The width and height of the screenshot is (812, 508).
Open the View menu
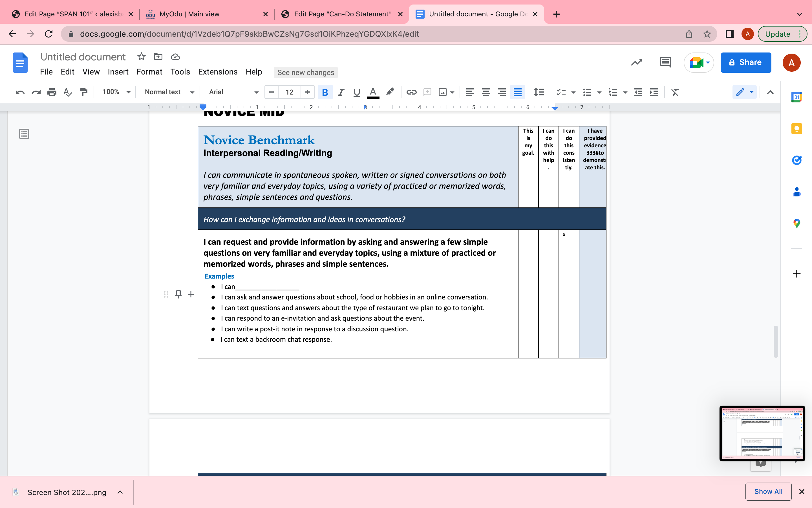point(91,72)
